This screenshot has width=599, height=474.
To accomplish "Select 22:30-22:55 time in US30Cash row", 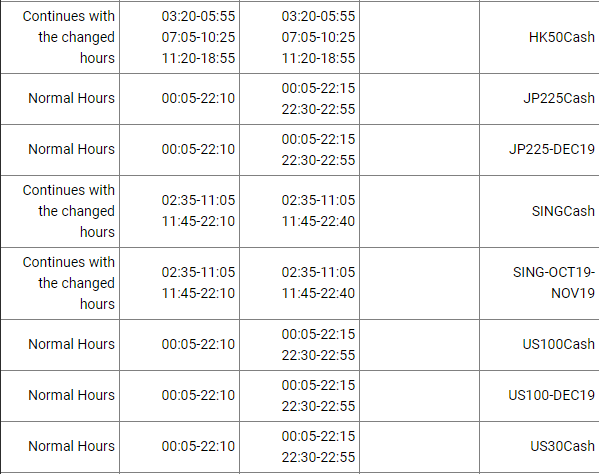I will click(318, 457).
